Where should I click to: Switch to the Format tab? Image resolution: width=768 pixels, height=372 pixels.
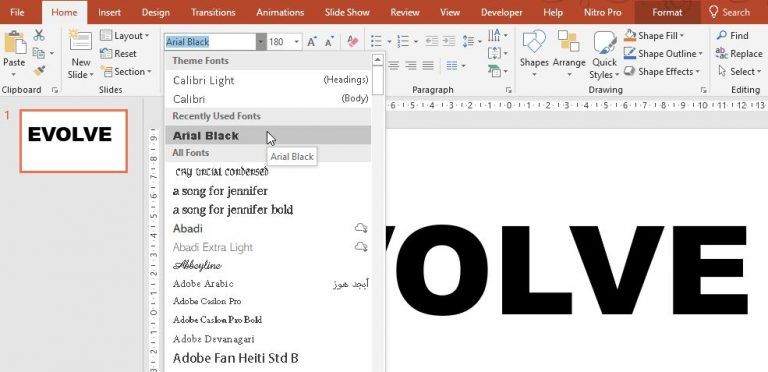tap(667, 12)
